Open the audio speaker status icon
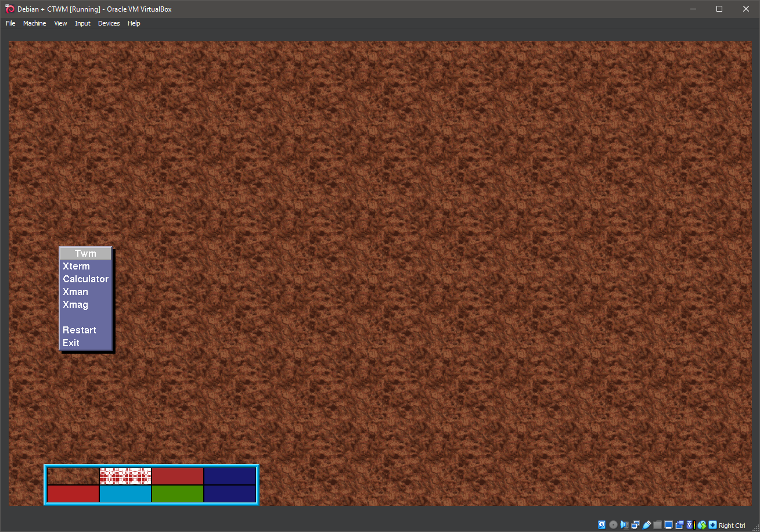This screenshot has height=532, width=760. [624, 525]
